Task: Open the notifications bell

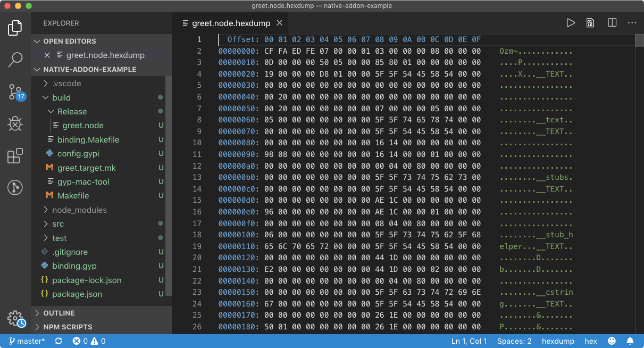Action: (x=631, y=341)
